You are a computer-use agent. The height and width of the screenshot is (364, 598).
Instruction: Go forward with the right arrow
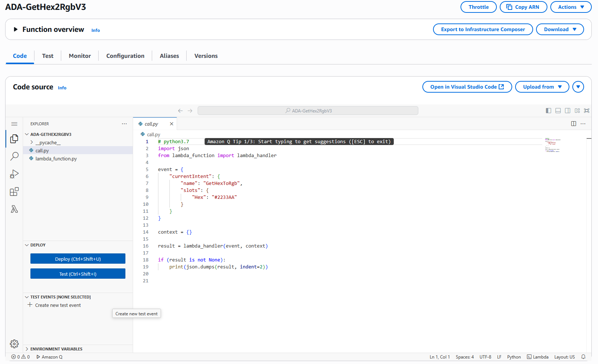point(190,111)
